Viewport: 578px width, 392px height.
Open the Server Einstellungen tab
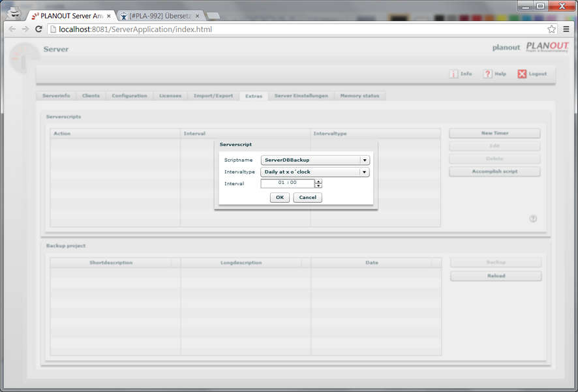[x=301, y=96]
